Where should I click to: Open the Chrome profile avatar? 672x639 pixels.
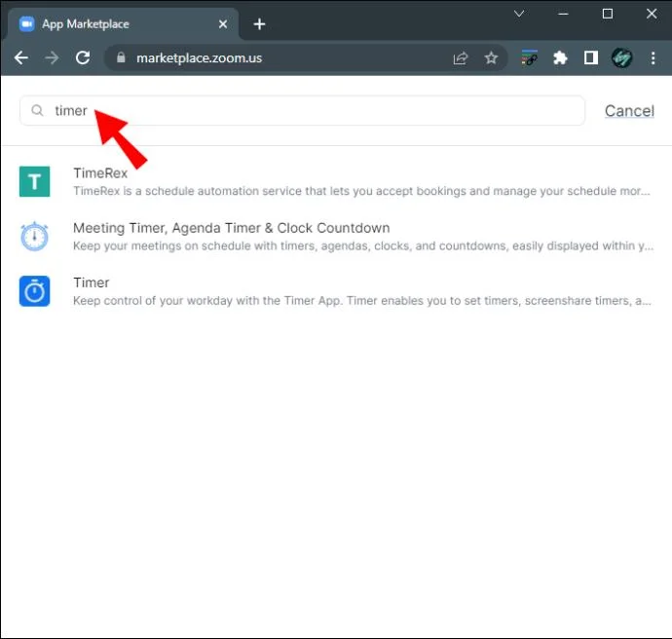click(x=622, y=57)
